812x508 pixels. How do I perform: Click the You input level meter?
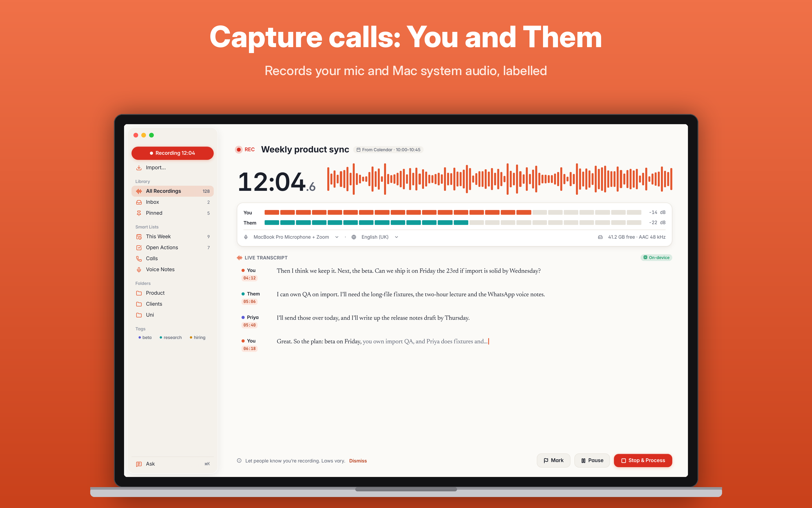tap(453, 212)
